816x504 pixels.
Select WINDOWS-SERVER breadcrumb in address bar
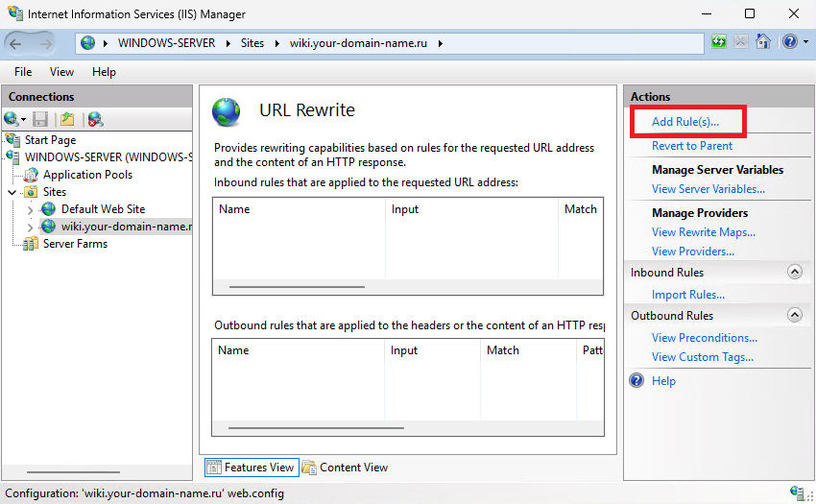(166, 43)
